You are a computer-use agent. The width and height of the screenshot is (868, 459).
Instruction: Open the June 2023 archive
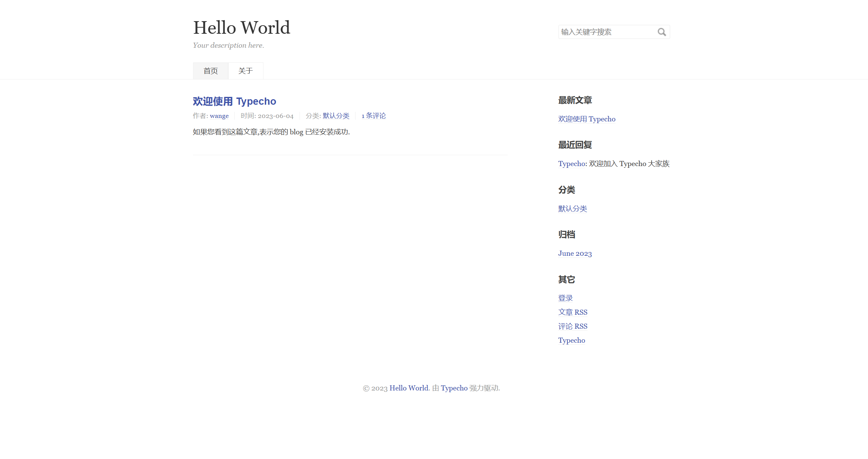click(x=575, y=253)
